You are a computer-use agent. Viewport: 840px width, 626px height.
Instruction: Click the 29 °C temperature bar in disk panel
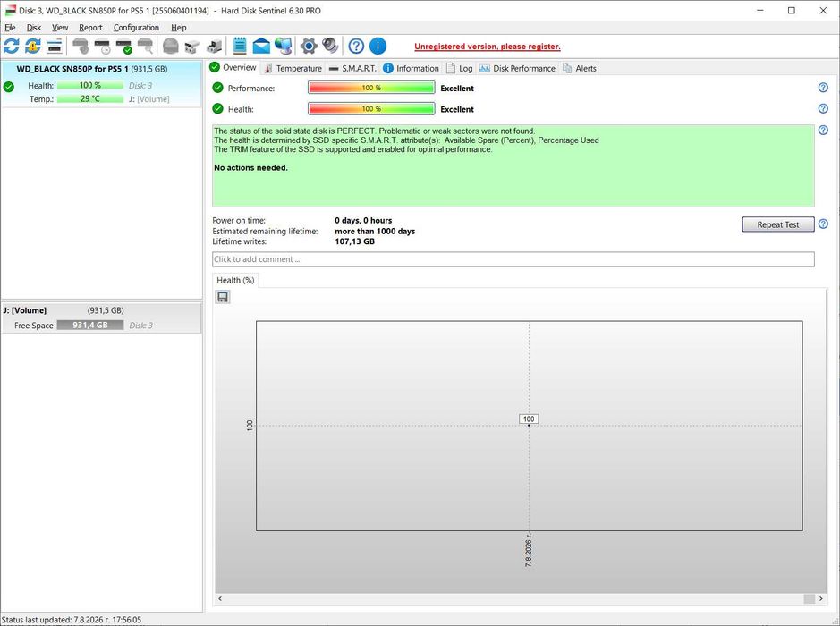pos(90,99)
